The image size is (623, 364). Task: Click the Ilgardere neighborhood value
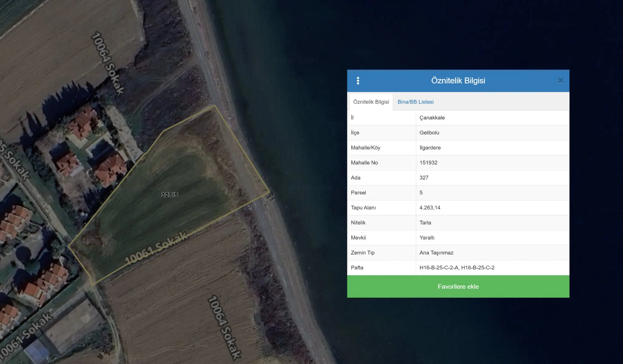(x=430, y=147)
